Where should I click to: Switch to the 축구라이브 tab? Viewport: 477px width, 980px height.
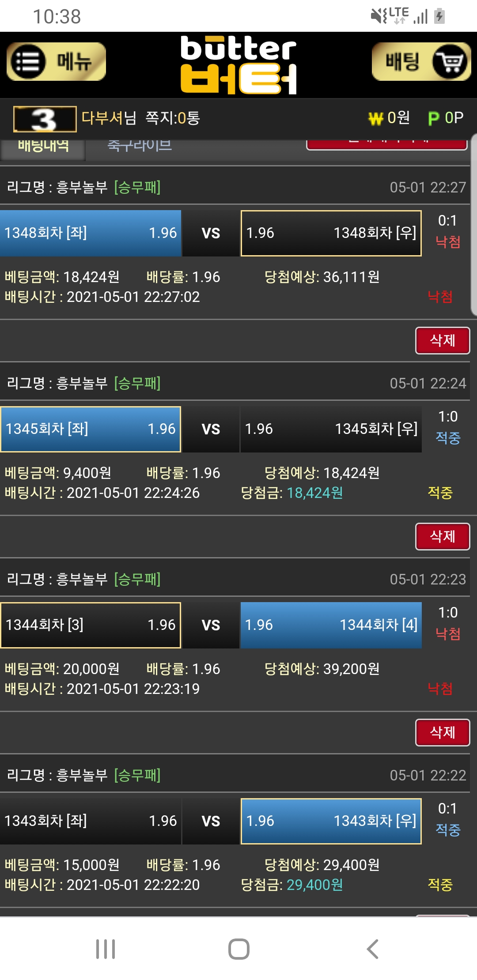[x=140, y=146]
